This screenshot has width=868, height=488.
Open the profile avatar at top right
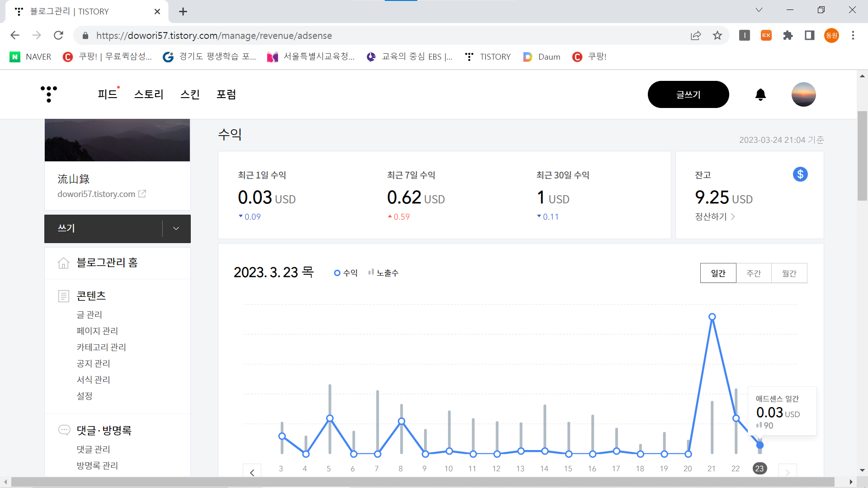[x=803, y=94]
